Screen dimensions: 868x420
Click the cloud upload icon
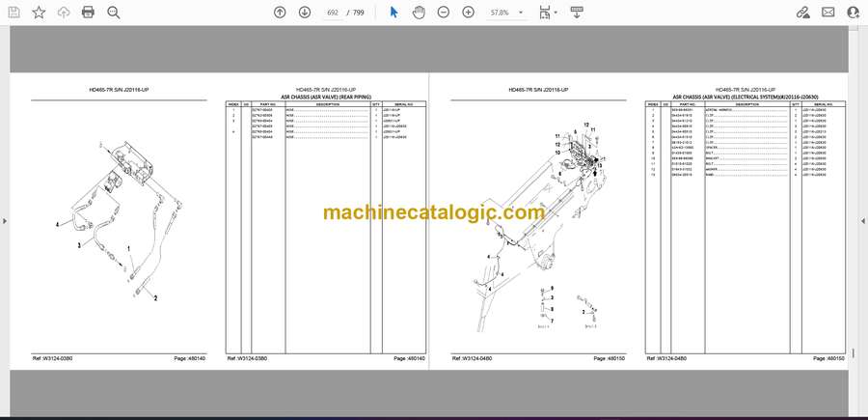(x=64, y=13)
